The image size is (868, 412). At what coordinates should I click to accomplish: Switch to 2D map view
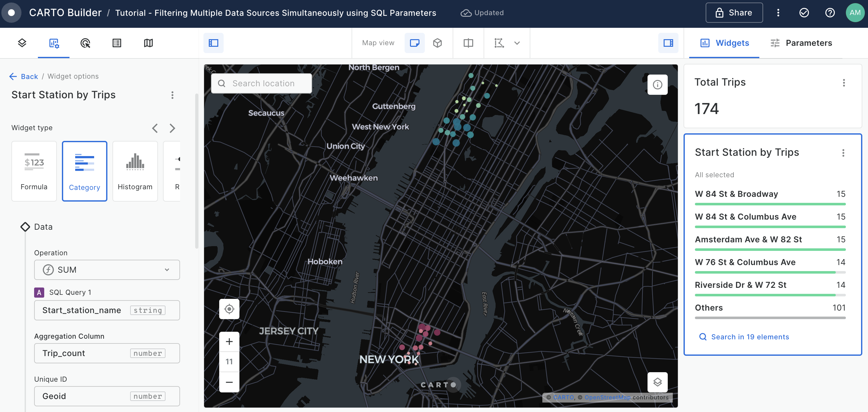click(x=414, y=43)
